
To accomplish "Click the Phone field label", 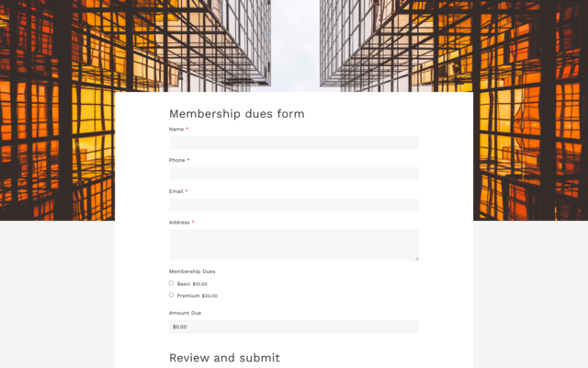I will (176, 160).
